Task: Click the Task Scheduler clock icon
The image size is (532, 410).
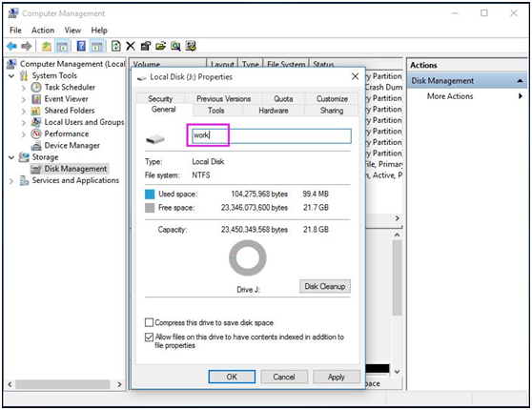Action: coord(36,87)
